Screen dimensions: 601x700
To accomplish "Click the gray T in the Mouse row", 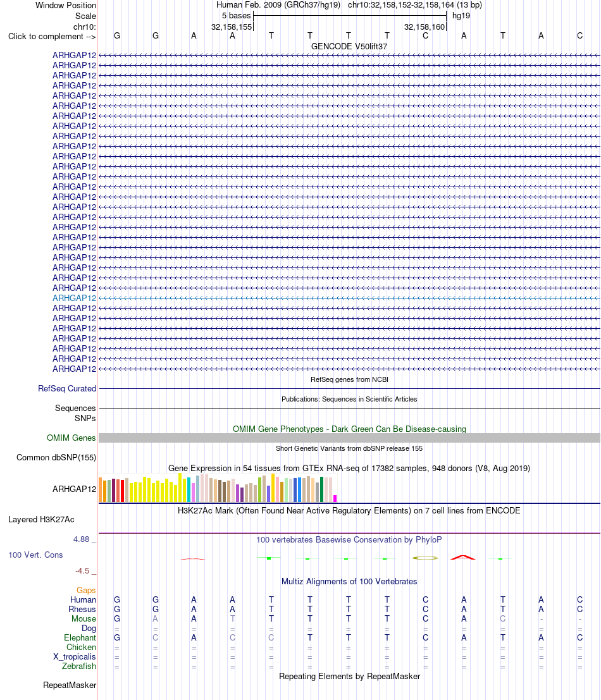I will tap(233, 619).
